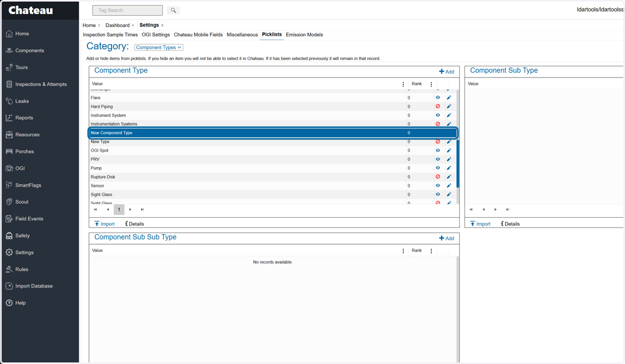
Task: Hide the Pump item
Action: click(438, 168)
